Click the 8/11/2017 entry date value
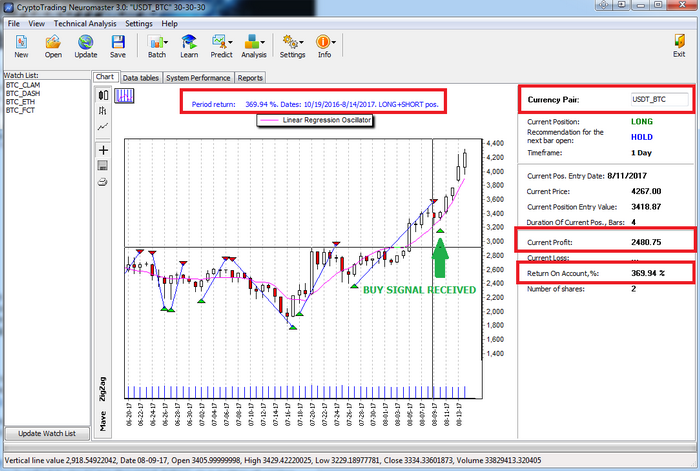Image resolution: width=700 pixels, height=471 pixels. (627, 176)
